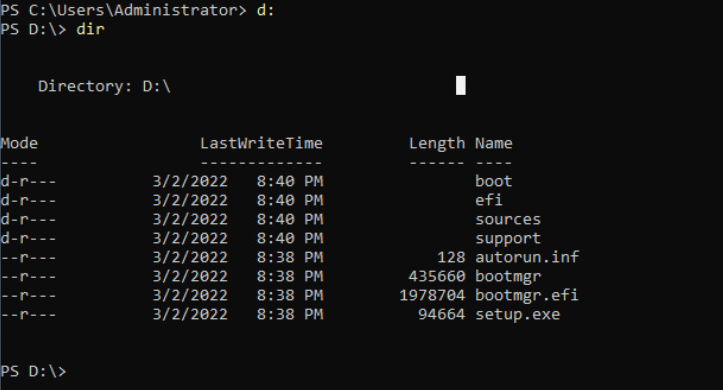
Task: Click the time 8:40 PM in the sources row
Action: click(290, 219)
